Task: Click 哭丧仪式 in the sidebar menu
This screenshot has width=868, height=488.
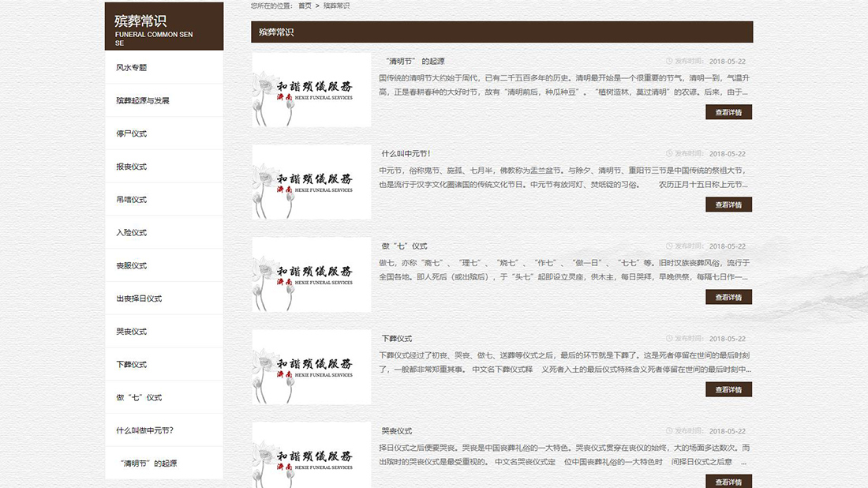Action: 133,331
